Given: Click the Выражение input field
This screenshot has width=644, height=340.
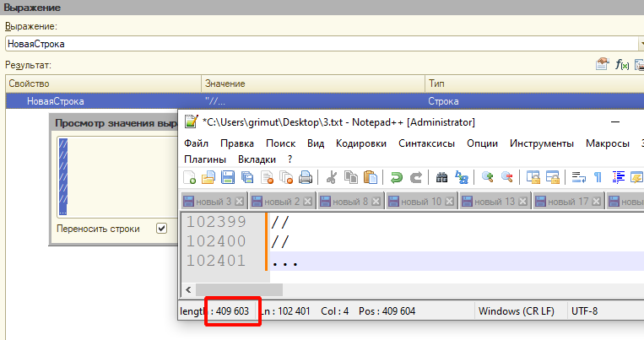Looking at the screenshot, I should coord(322,44).
